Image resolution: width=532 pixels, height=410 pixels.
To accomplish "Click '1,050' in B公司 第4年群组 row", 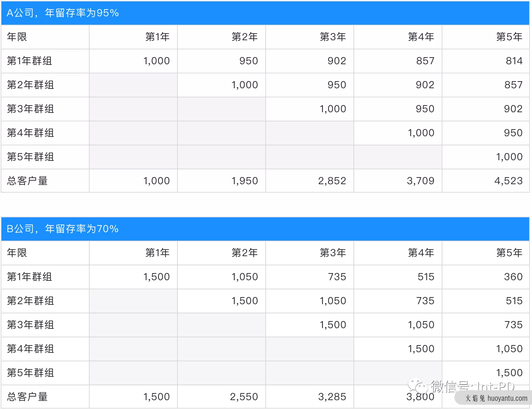I will pyautogui.click(x=509, y=349).
